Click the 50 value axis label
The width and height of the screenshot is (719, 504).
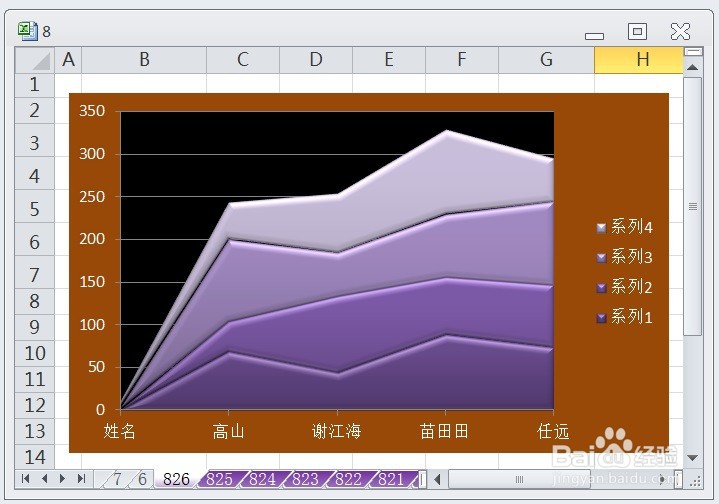coord(96,367)
